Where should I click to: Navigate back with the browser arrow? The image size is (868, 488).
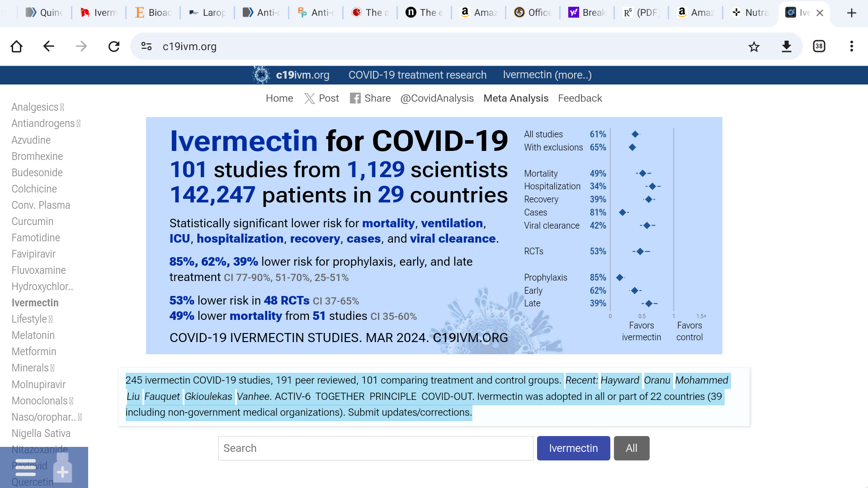(x=49, y=46)
